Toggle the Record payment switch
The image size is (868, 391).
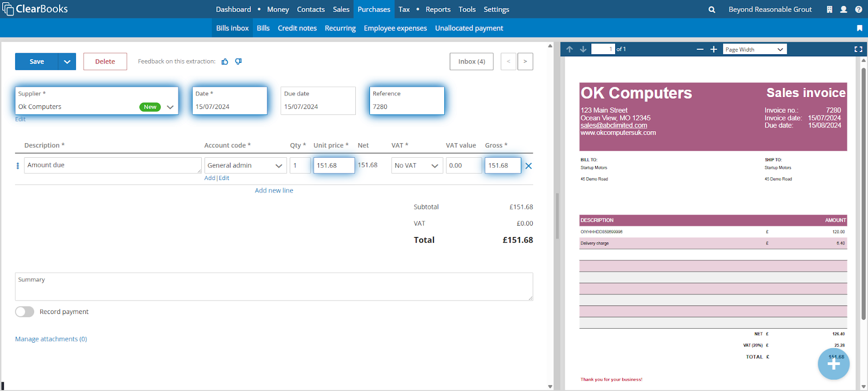24,311
